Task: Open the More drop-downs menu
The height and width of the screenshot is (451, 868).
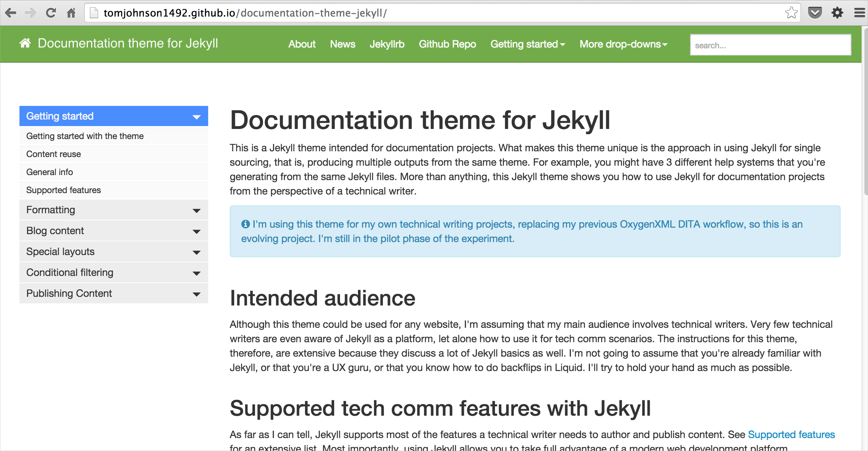Action: coord(623,44)
